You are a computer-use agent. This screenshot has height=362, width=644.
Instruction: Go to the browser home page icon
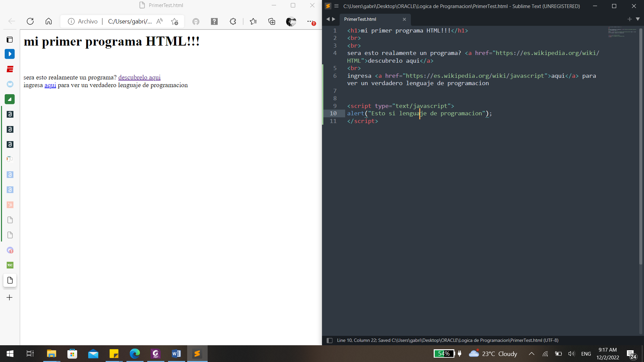pos(49,21)
